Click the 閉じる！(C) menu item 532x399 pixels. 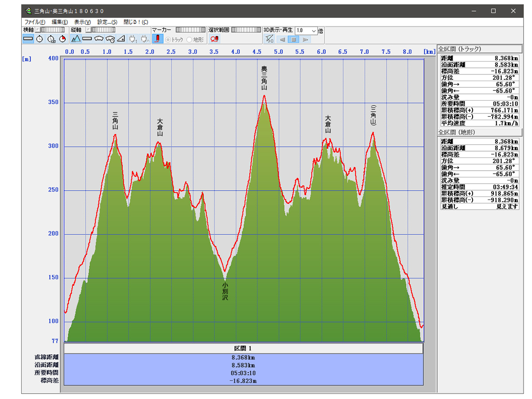click(136, 22)
